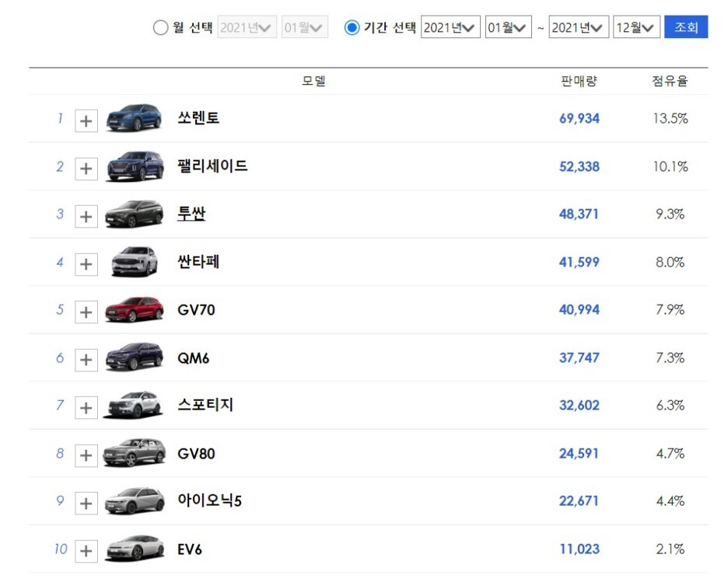Image resolution: width=728 pixels, height=579 pixels.
Task: Click the 모델 column header
Action: click(313, 81)
